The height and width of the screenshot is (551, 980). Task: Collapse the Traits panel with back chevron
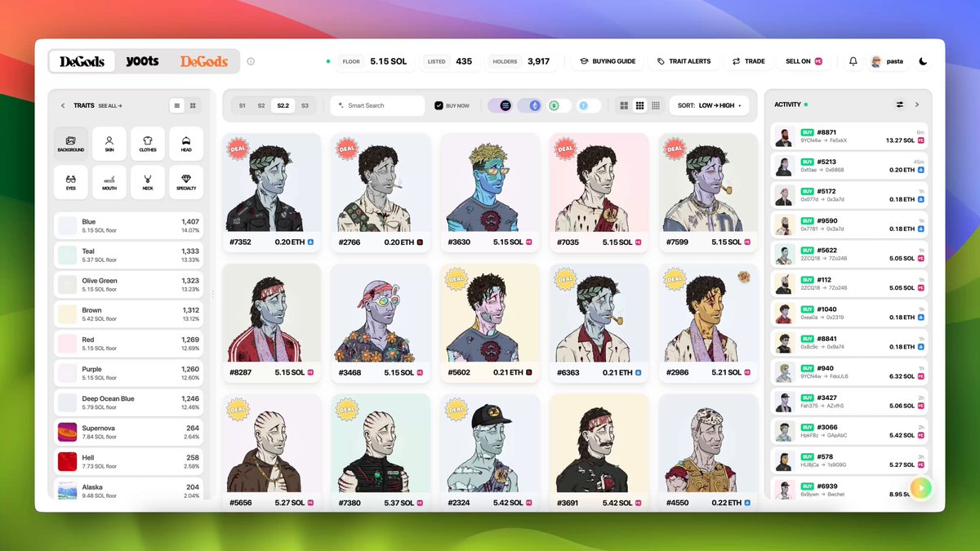63,105
